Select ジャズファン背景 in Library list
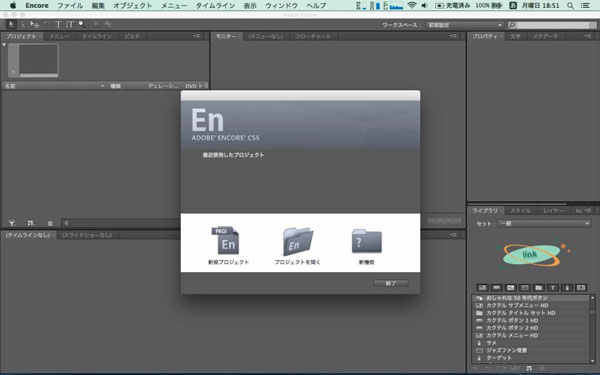The image size is (600, 375). (531, 350)
